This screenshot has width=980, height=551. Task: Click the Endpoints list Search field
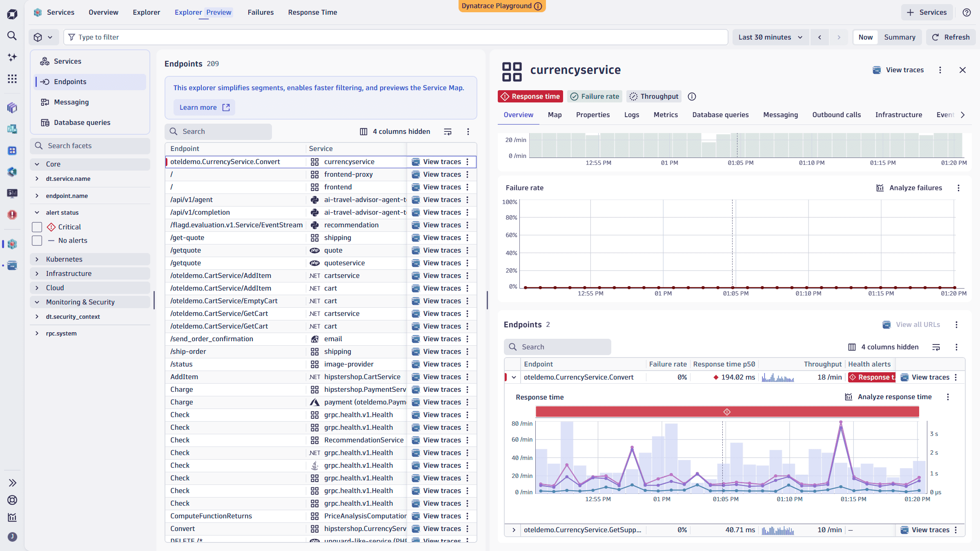(x=218, y=131)
